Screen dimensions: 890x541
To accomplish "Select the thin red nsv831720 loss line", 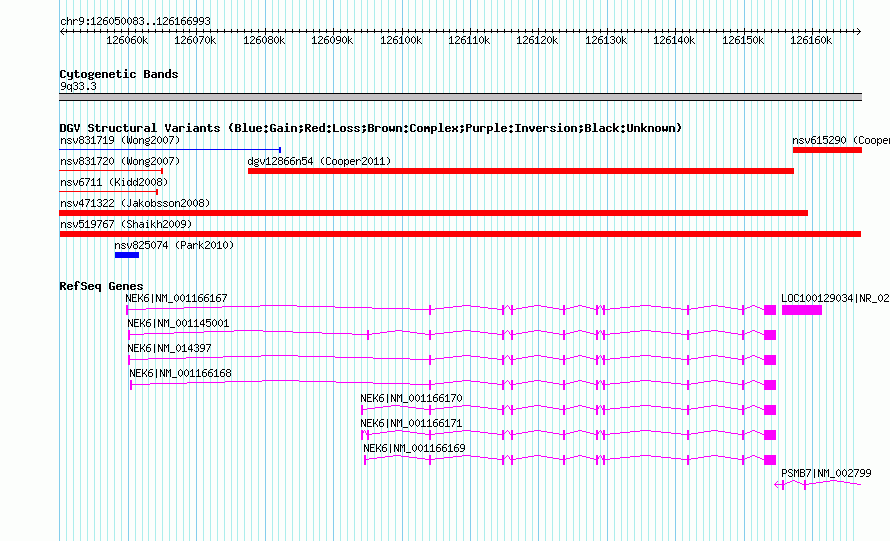I will pos(111,171).
